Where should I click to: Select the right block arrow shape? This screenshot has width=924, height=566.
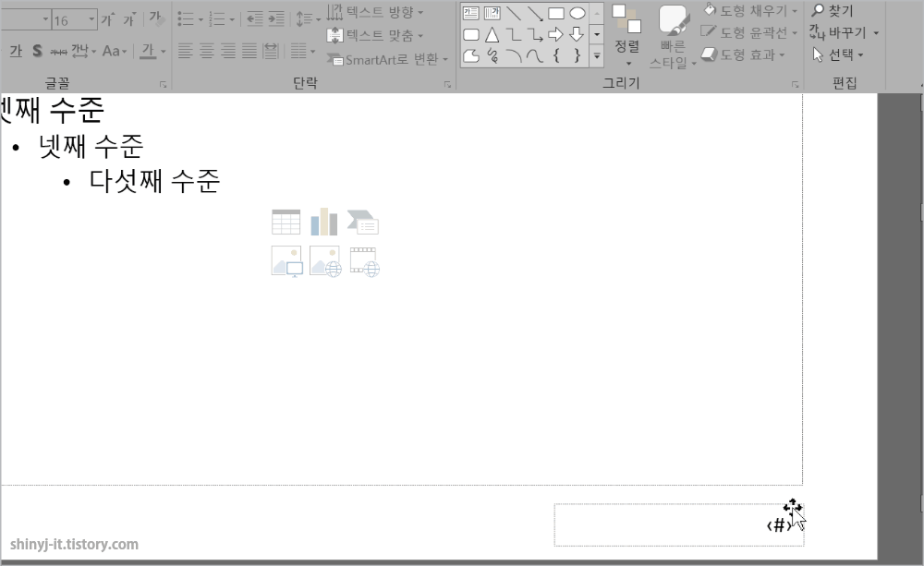click(555, 35)
